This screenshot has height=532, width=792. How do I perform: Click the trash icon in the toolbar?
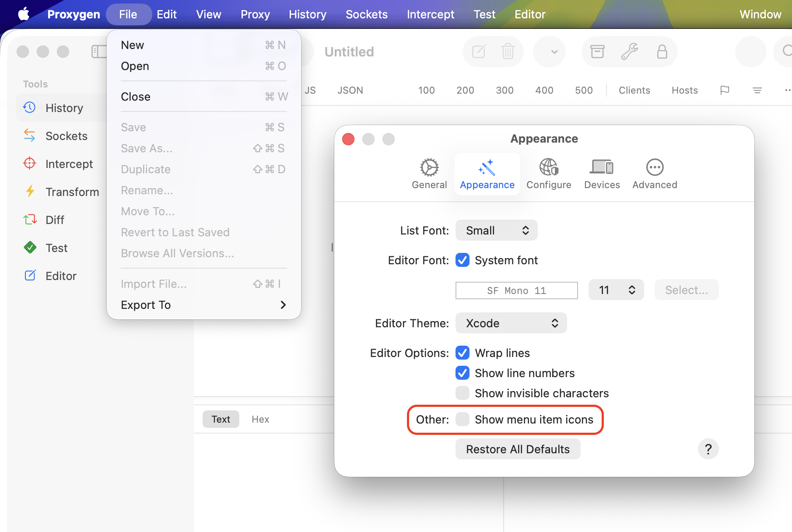click(x=508, y=52)
